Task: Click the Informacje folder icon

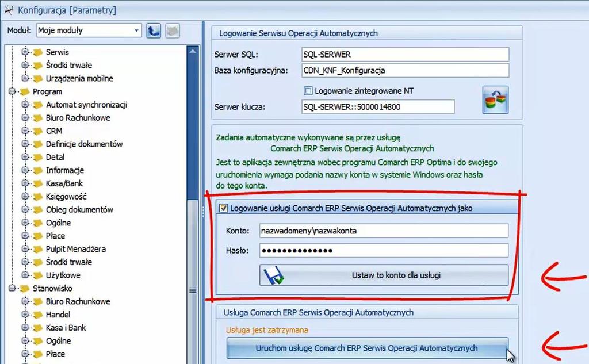Action: click(x=37, y=171)
